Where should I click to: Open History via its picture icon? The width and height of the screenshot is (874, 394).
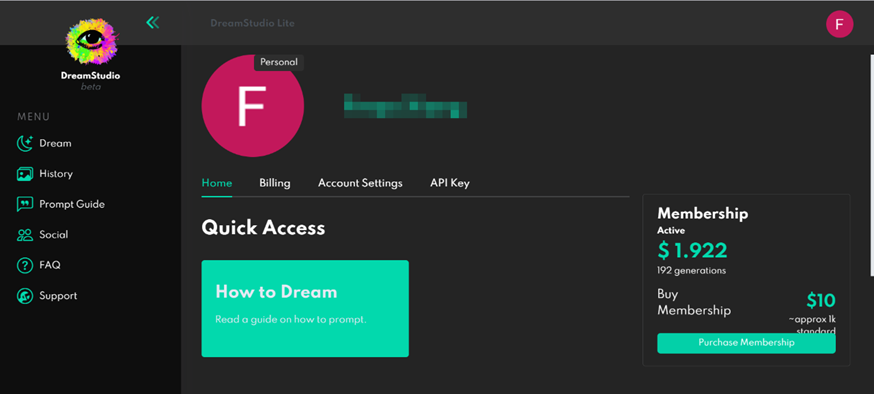pos(25,174)
